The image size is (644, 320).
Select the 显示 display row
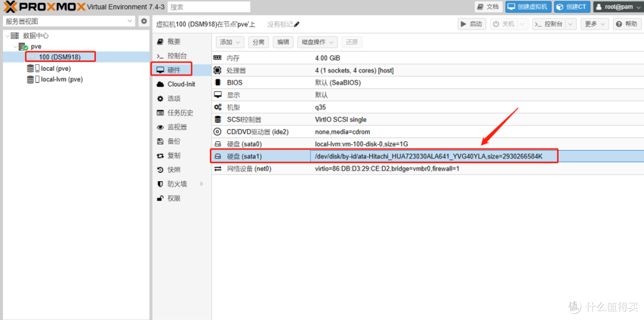pos(428,95)
